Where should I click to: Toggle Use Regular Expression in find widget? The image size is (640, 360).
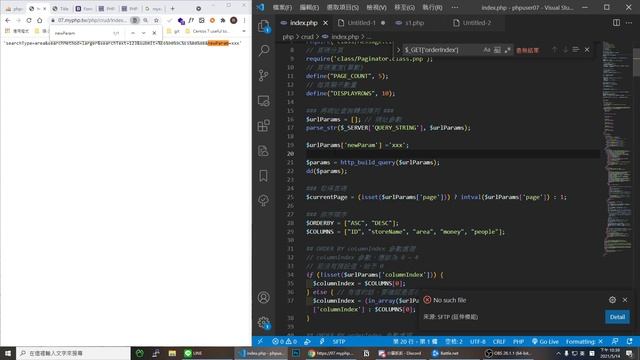tap(507, 50)
